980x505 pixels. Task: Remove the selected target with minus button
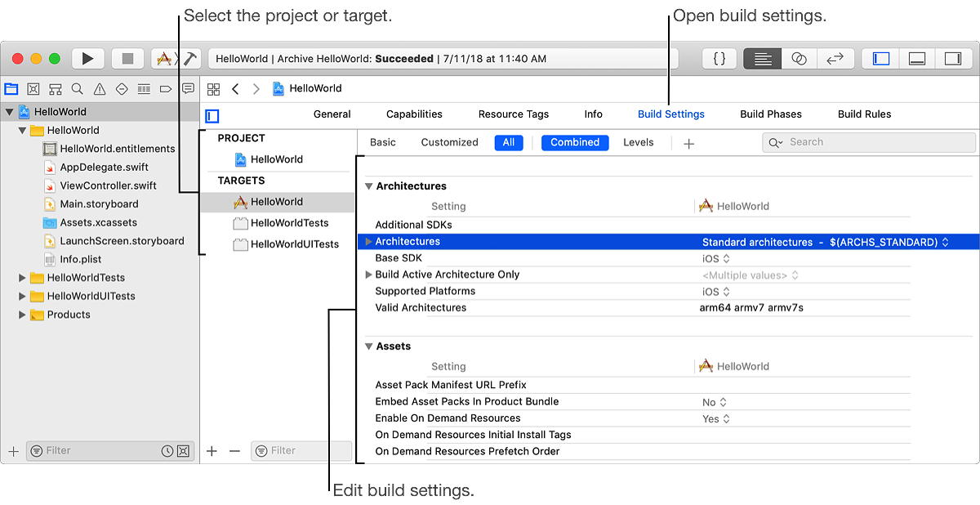point(235,451)
